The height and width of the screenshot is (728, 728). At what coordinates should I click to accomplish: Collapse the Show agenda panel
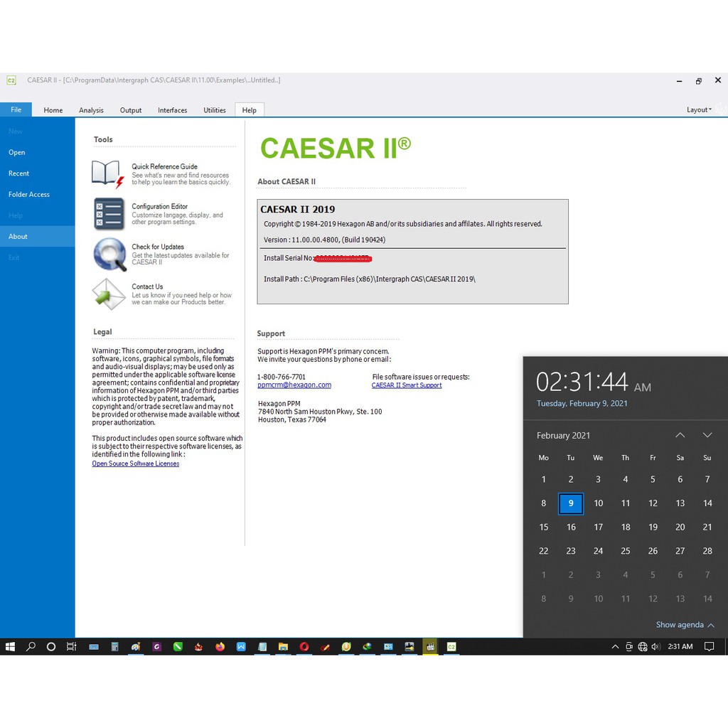pos(685,624)
